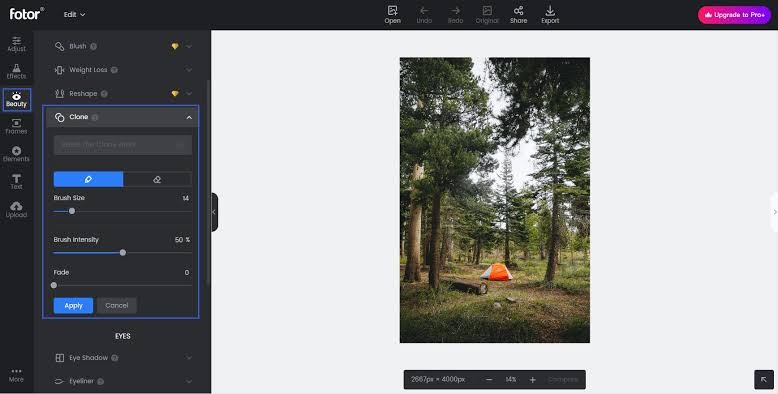This screenshot has height=394, width=778.
Task: Click the Compare button
Action: click(x=563, y=380)
